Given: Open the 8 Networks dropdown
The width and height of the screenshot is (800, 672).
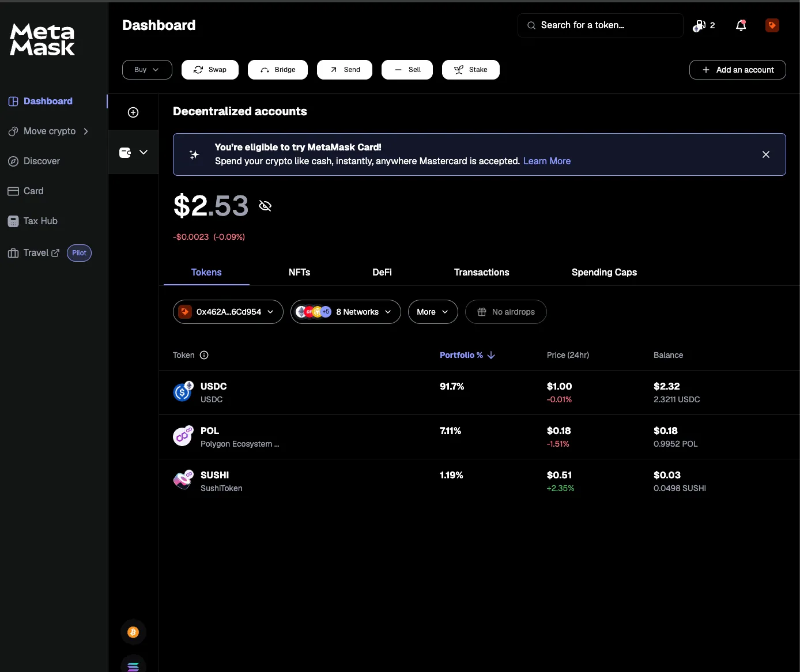Looking at the screenshot, I should click(345, 312).
